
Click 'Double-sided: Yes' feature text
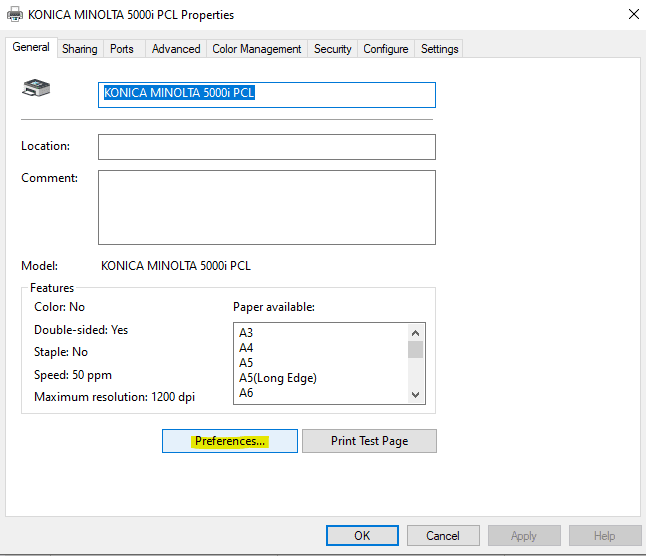click(81, 330)
